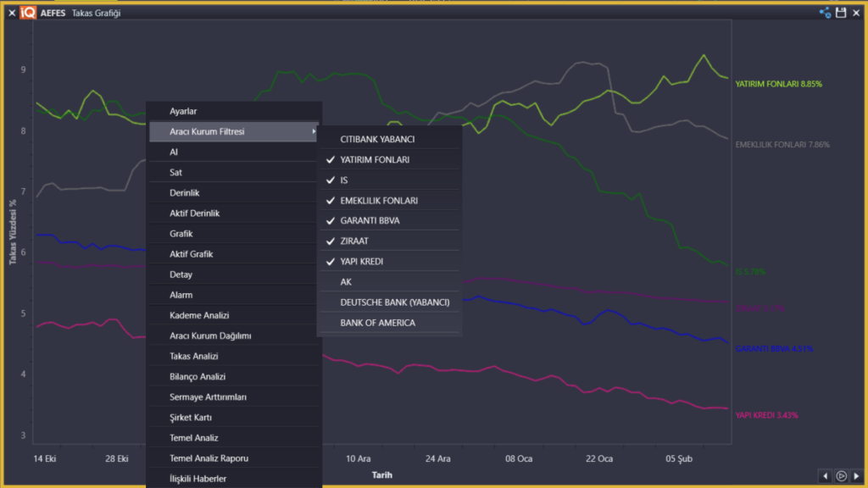
Task: Enable CITIBANK YABANCI in the filter list
Action: click(377, 139)
